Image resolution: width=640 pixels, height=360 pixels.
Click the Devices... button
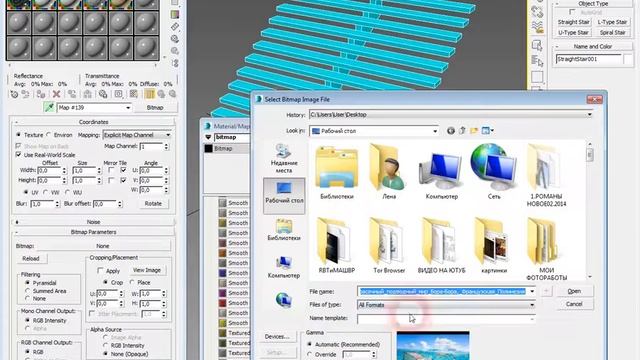pyautogui.click(x=277, y=336)
